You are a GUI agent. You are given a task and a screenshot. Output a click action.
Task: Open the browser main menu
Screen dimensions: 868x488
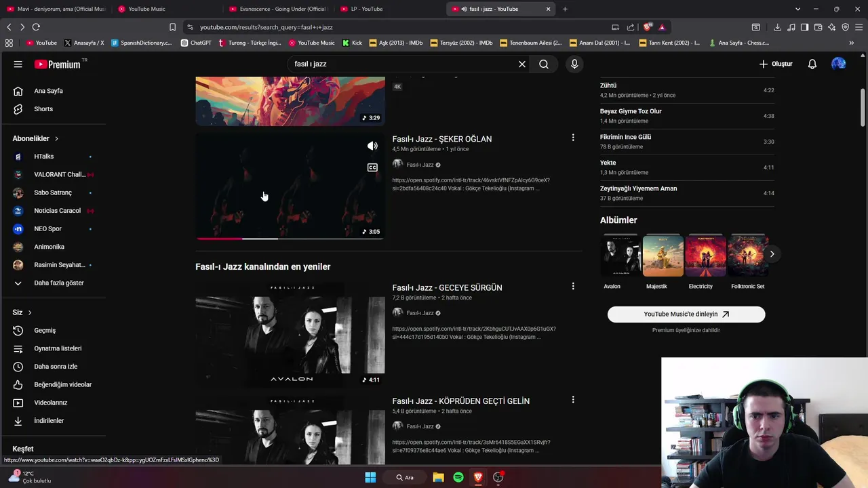coord(859,27)
